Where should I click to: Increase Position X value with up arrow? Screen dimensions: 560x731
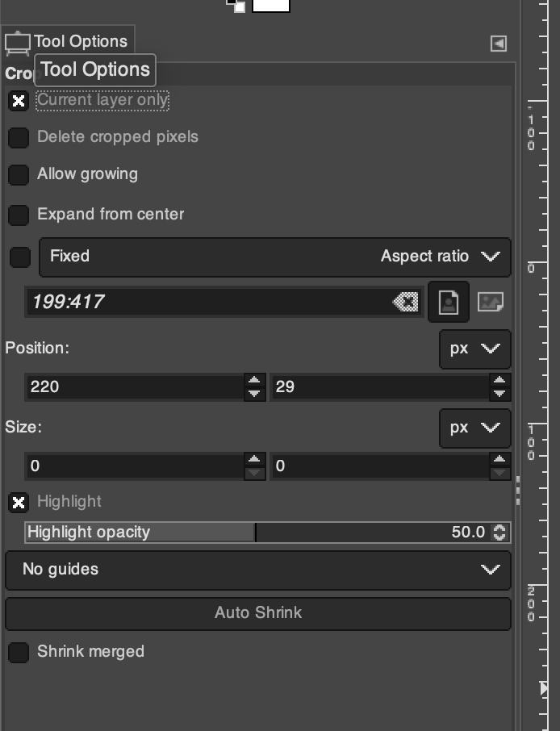tap(255, 380)
